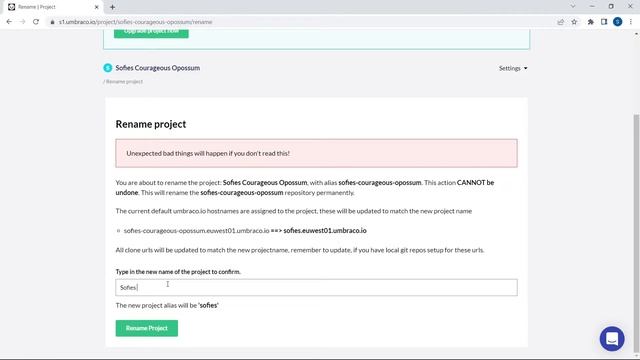
Task: Click the browser forward arrow
Action: click(22, 22)
